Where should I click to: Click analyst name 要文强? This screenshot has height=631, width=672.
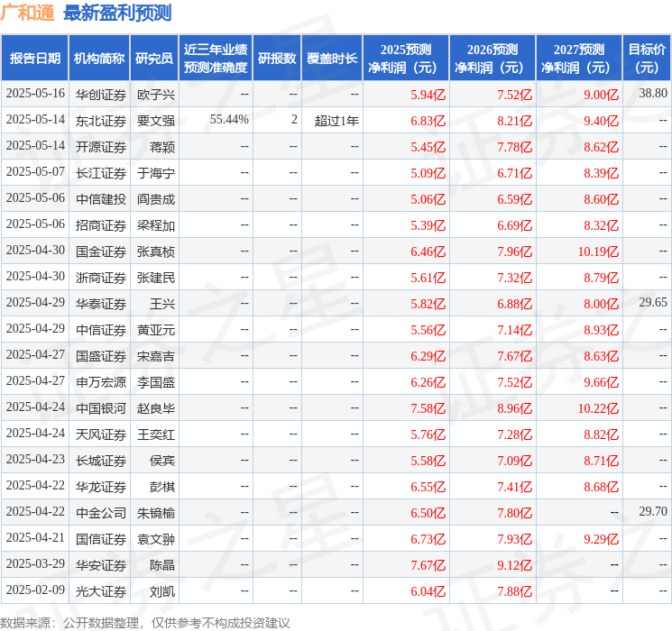point(156,121)
